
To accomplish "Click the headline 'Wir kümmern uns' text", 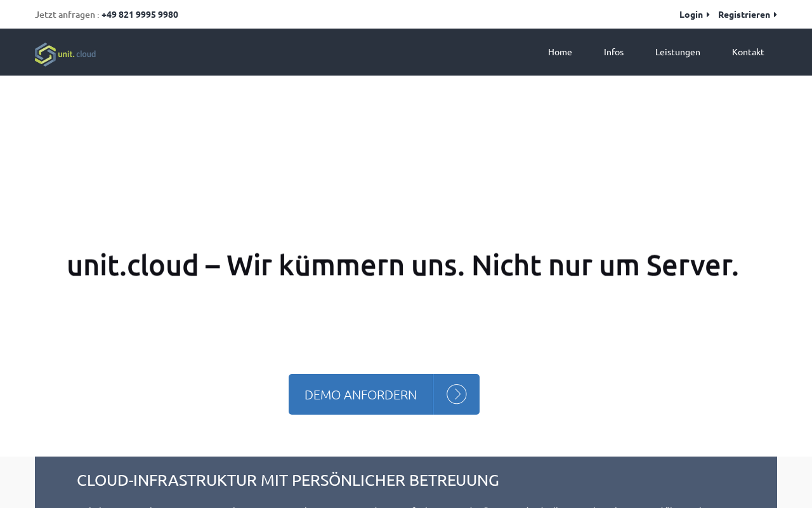I will [345, 265].
